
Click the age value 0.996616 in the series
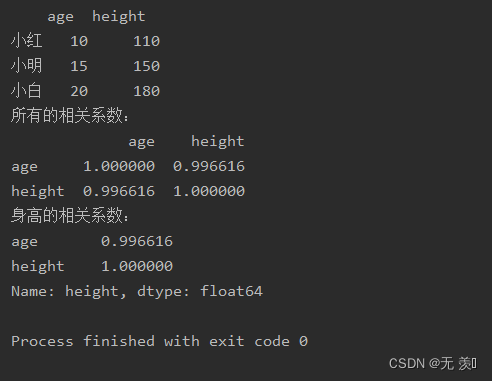point(137,241)
